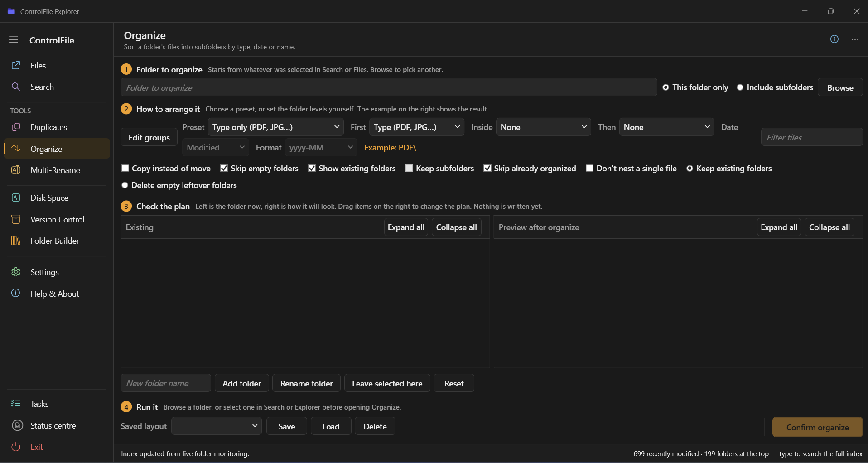Click the Status centre icon

17,425
